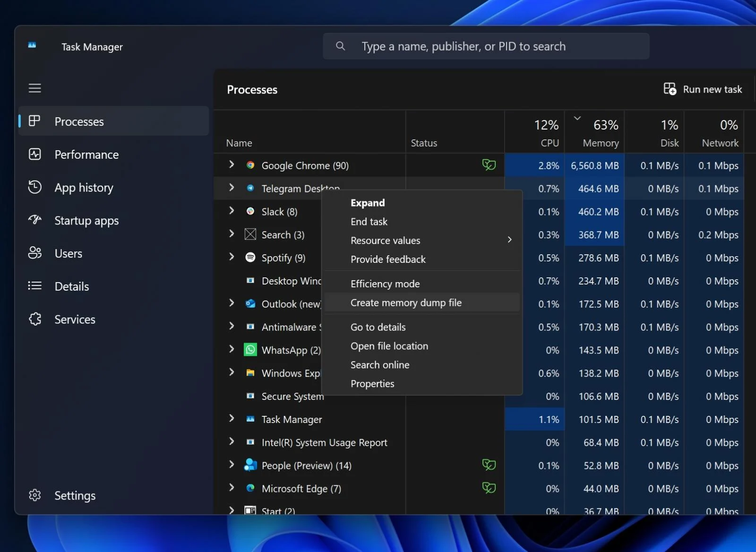Click the WhatsApp process icon

(x=250, y=350)
